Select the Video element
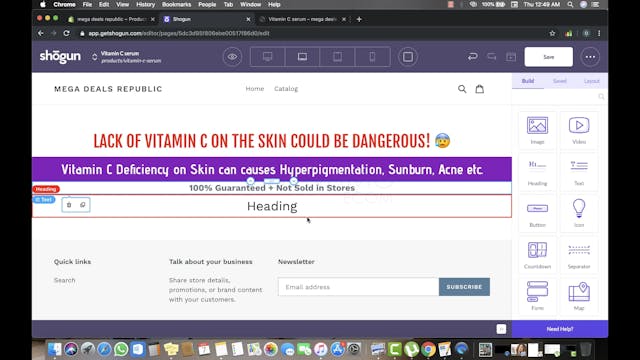Screen dimensions: 640x360 coord(579,130)
